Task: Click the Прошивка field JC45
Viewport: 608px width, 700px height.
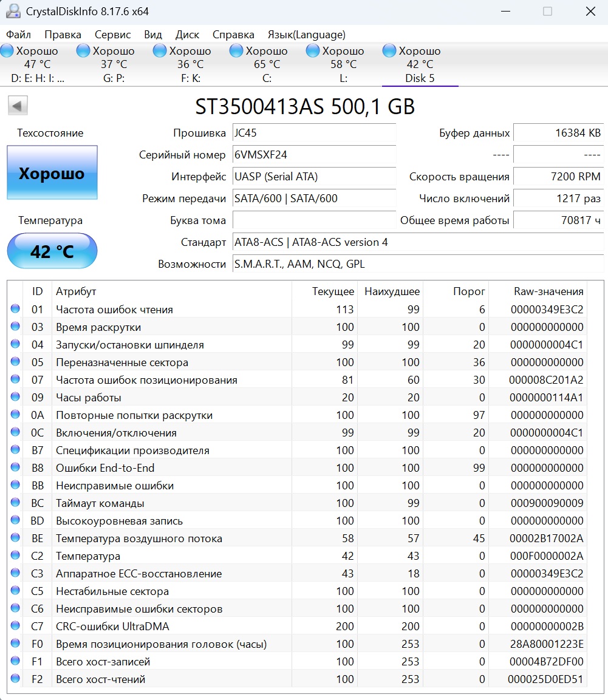Action: click(x=314, y=133)
